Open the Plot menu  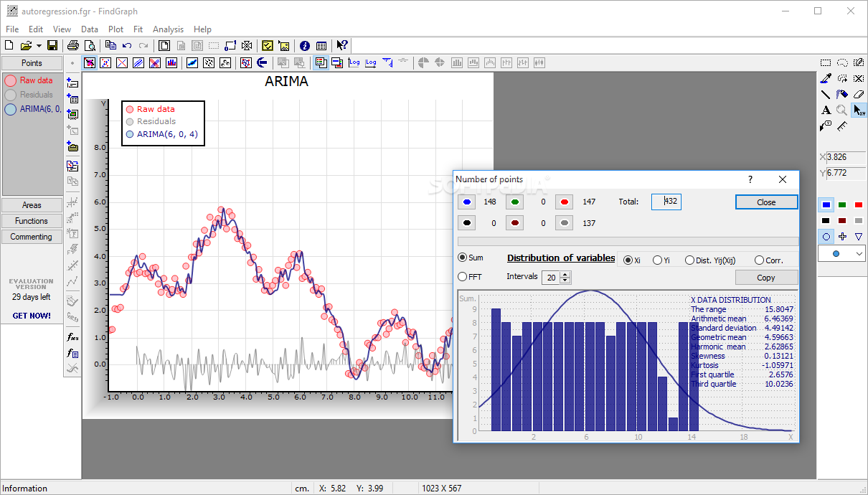point(115,29)
